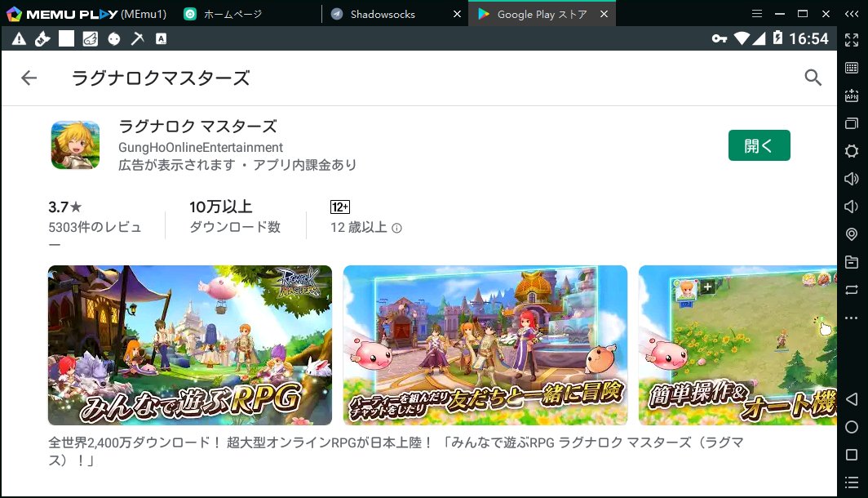The height and width of the screenshot is (498, 868).
Task: Toggle fullscreen mode
Action: click(x=852, y=39)
